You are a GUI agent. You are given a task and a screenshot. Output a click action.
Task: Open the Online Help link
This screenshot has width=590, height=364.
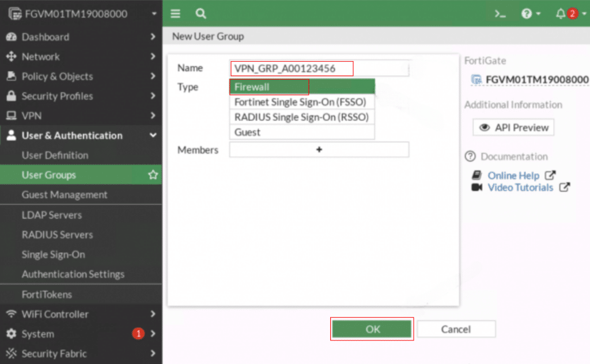(x=513, y=176)
